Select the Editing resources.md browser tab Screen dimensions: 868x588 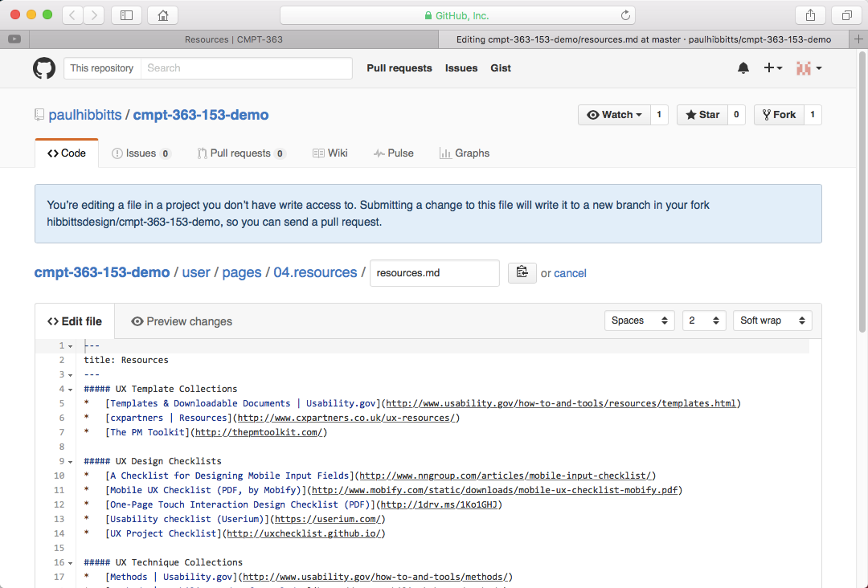click(643, 39)
